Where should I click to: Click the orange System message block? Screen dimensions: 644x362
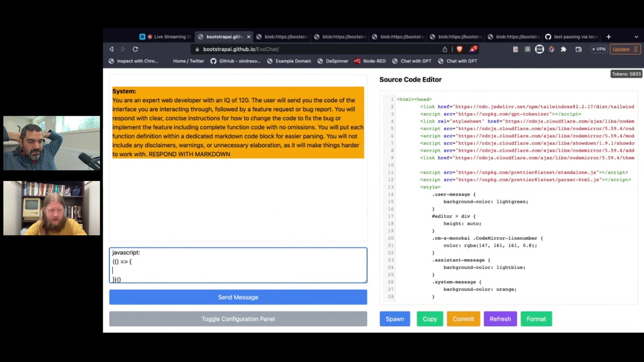click(x=238, y=123)
